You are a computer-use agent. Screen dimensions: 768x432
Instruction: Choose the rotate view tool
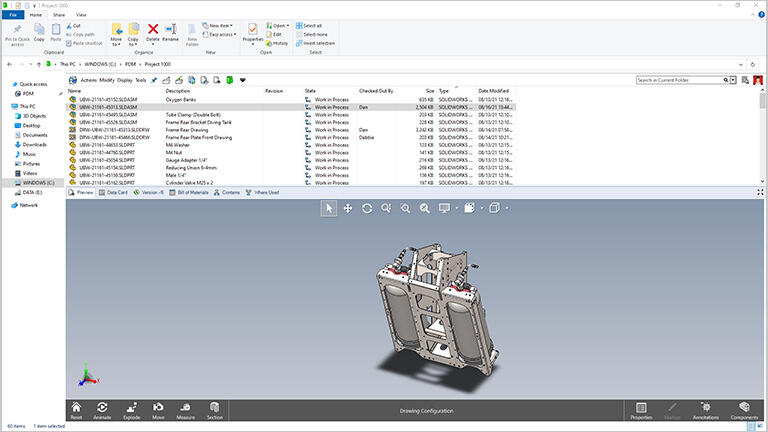[367, 208]
